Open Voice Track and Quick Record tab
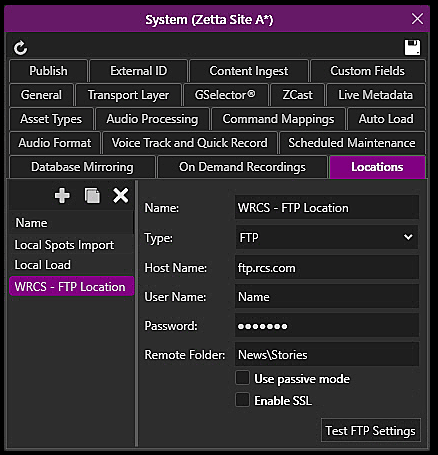The width and height of the screenshot is (438, 455). point(190,143)
